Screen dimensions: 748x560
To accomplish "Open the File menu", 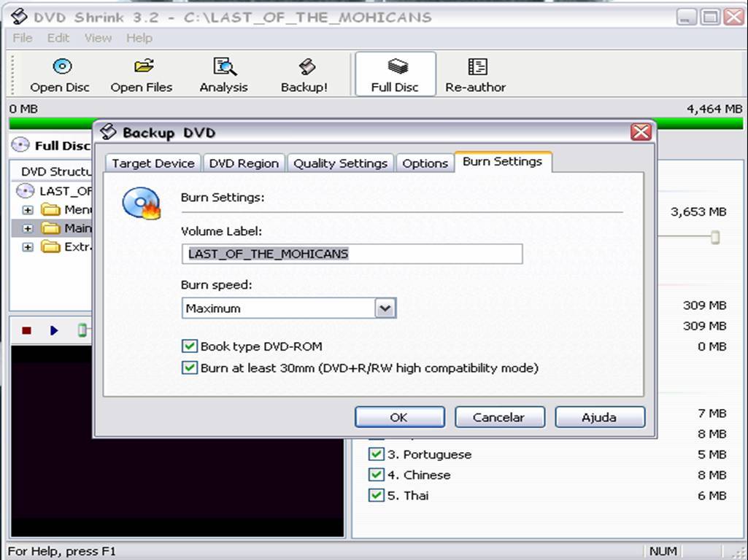I will pyautogui.click(x=23, y=38).
